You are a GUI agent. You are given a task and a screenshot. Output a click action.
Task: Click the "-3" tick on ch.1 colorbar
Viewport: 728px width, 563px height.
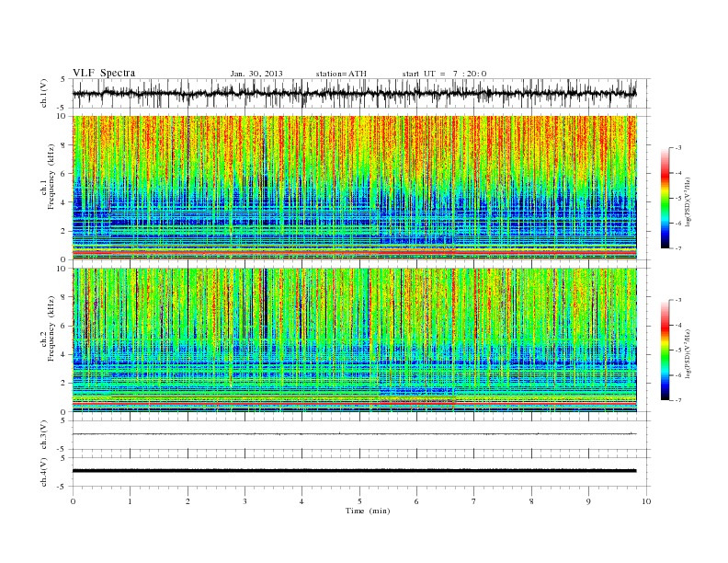pyautogui.click(x=678, y=148)
